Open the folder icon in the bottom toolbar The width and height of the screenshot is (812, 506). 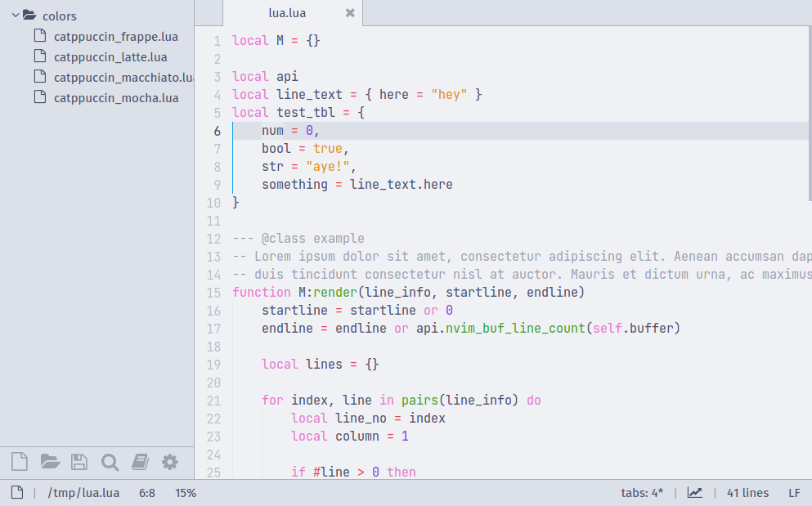click(50, 462)
